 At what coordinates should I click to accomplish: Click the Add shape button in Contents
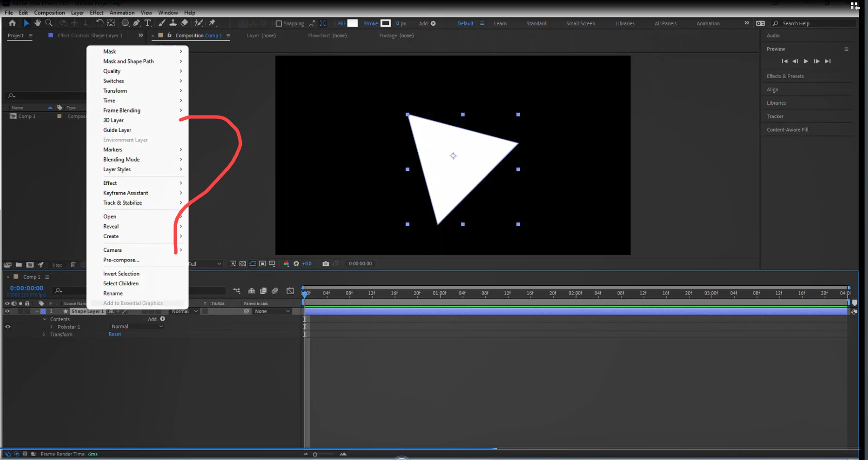pos(163,319)
